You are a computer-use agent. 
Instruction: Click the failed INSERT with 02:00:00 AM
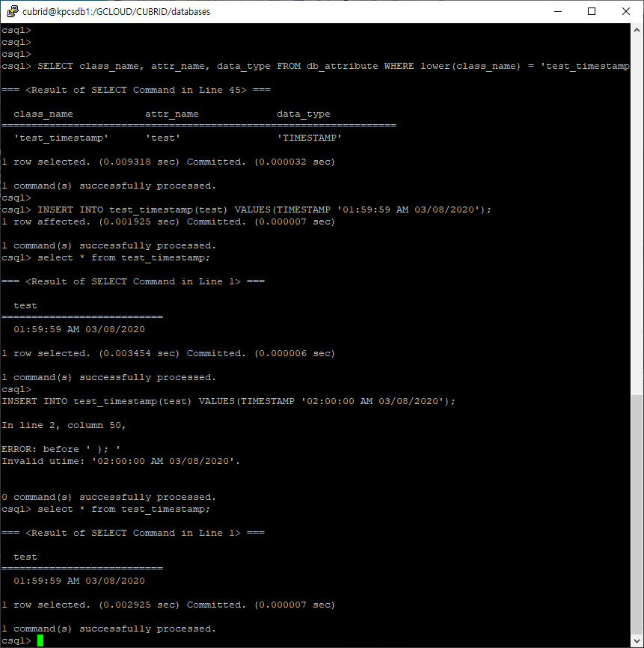pos(228,401)
